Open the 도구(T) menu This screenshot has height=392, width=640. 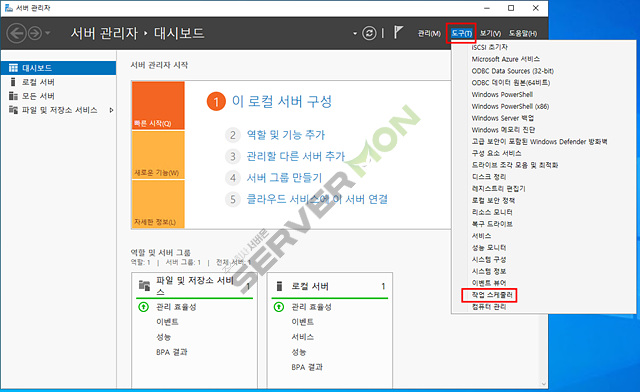click(x=462, y=33)
